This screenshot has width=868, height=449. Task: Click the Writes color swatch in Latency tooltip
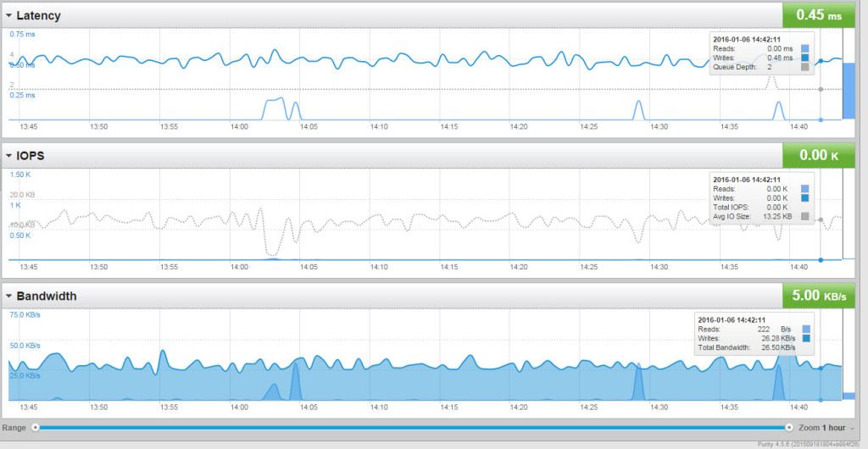pyautogui.click(x=805, y=58)
